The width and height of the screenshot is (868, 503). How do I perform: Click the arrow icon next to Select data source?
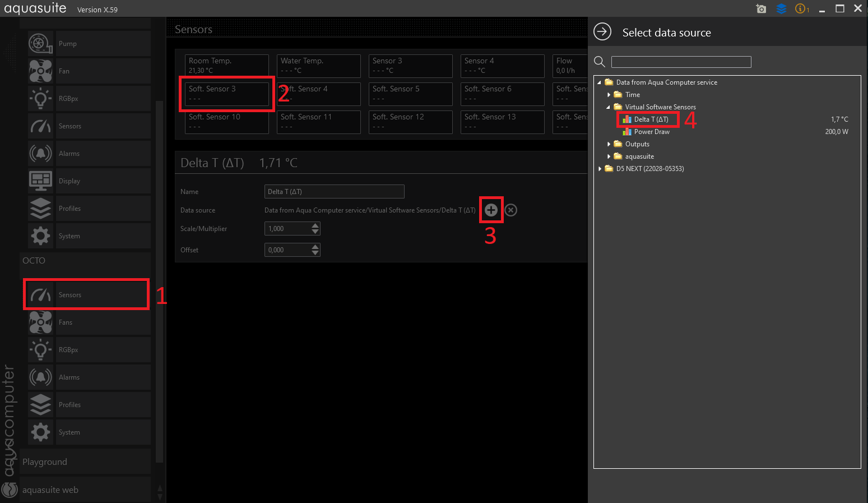click(x=602, y=32)
